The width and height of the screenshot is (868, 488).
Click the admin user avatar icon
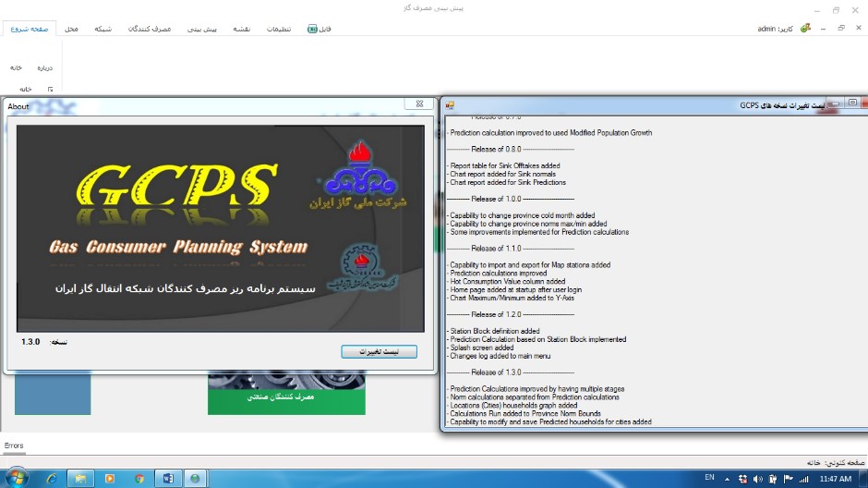pos(805,29)
